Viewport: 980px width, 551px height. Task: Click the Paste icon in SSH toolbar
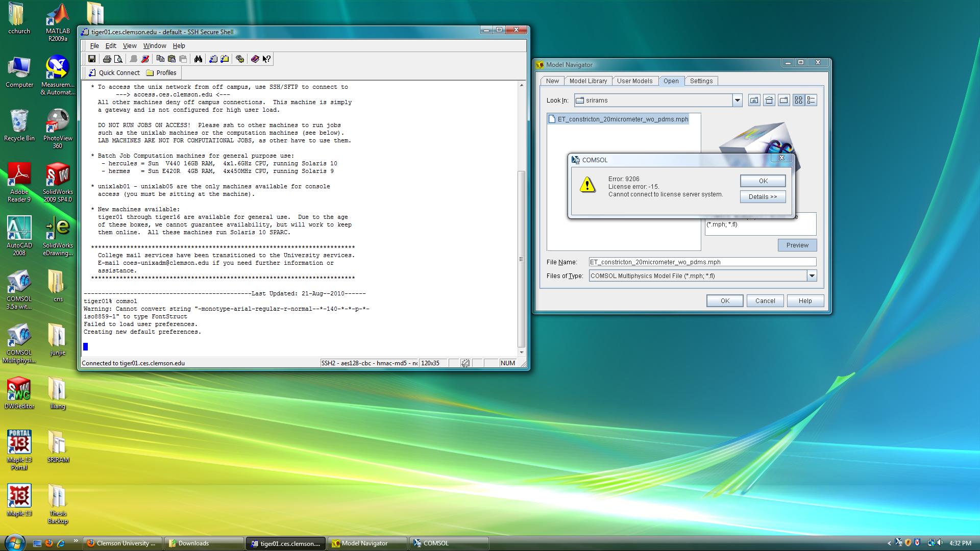click(171, 59)
